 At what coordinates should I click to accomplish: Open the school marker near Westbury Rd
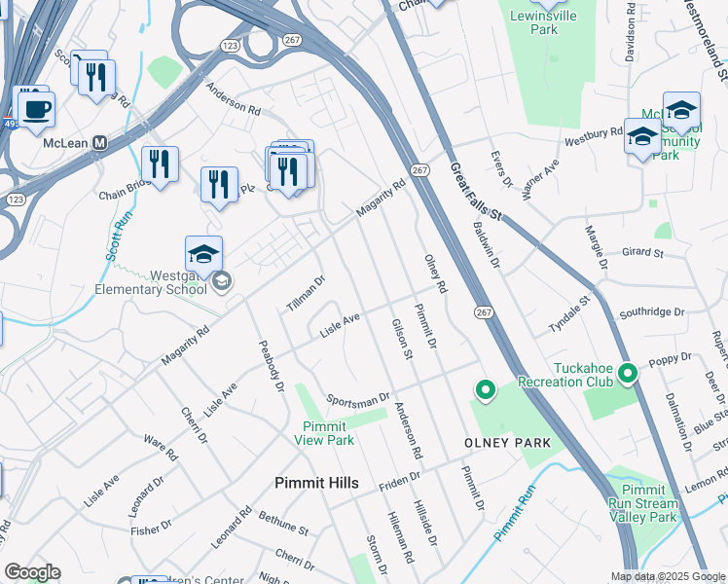[x=642, y=138]
